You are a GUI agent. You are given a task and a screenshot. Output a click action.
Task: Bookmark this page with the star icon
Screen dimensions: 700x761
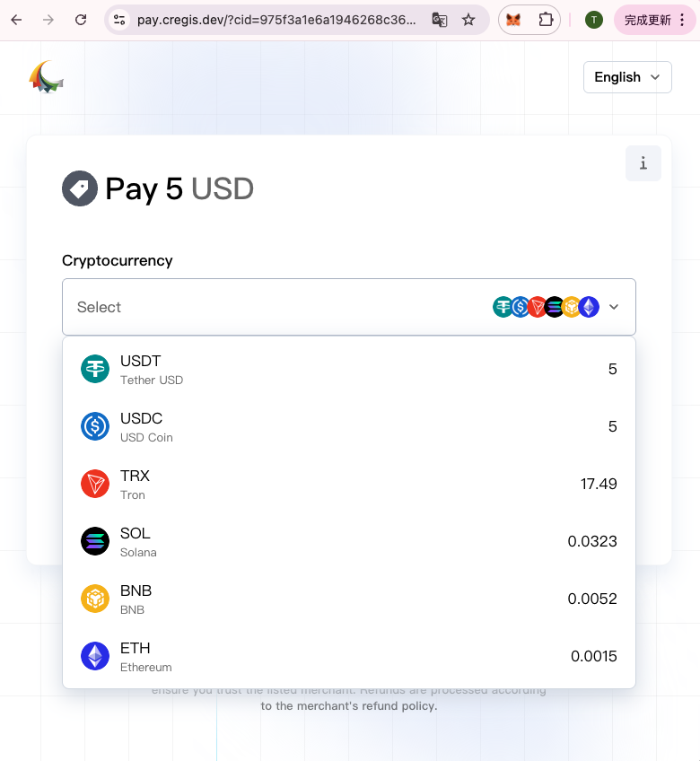click(x=468, y=20)
